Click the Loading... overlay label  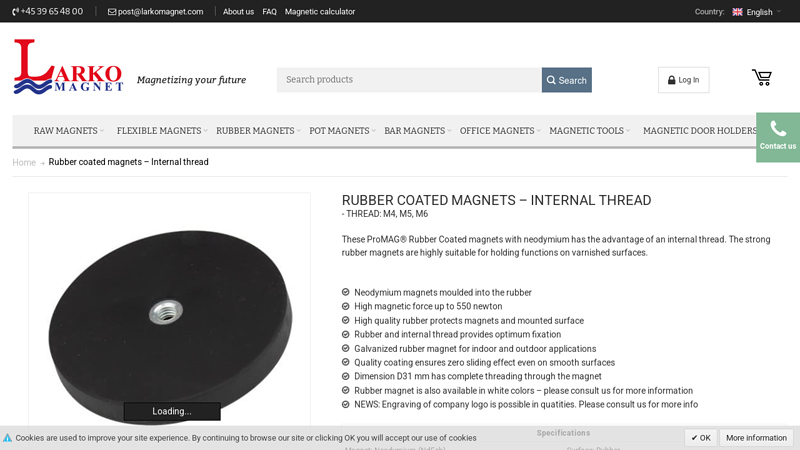[x=172, y=411]
